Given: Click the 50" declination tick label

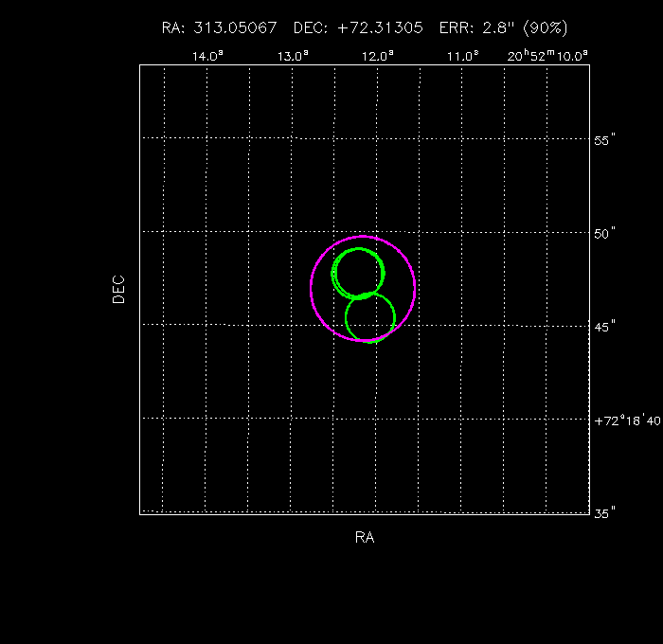Looking at the screenshot, I should click(604, 232).
